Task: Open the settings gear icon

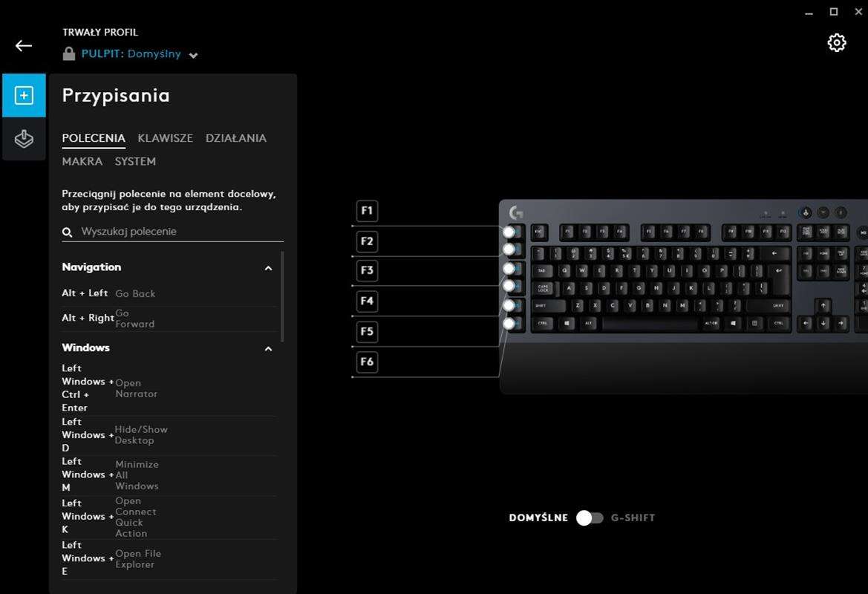Action: (837, 42)
